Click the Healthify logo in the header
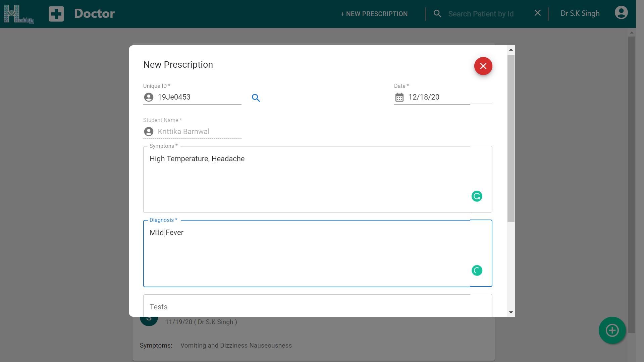The image size is (644, 362). pos(18,14)
